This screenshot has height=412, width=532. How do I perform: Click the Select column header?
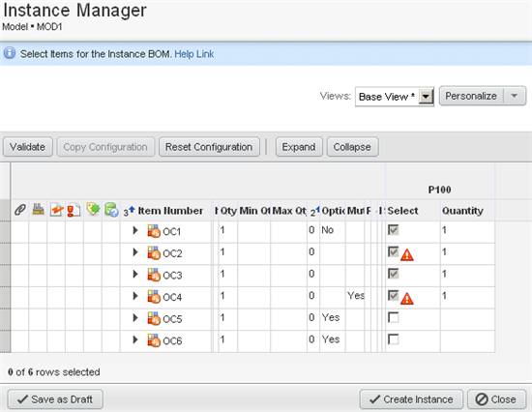pos(402,211)
